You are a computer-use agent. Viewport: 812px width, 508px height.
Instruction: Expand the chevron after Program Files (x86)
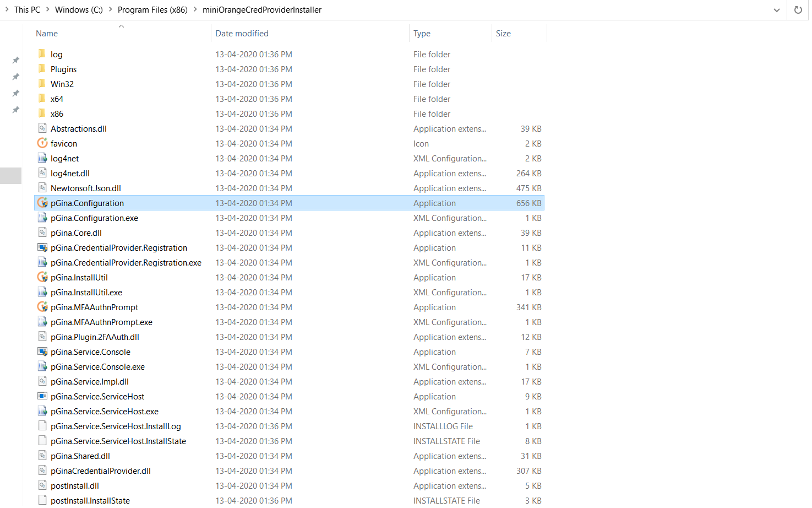195,10
